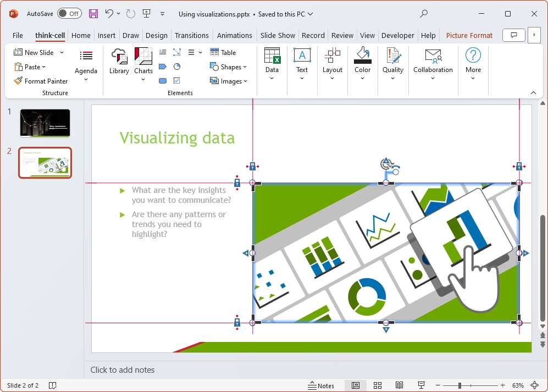
Task: Insert a rounded rectangle element
Action: pos(163,81)
